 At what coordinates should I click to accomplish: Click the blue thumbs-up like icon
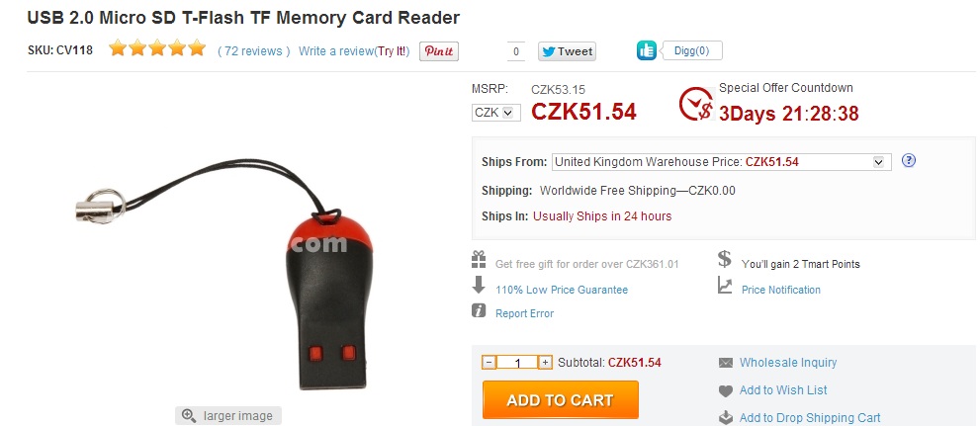pos(647,50)
